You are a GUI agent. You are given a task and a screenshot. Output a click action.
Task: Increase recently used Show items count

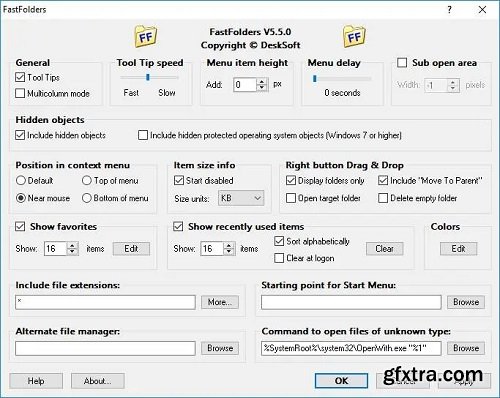click(229, 245)
